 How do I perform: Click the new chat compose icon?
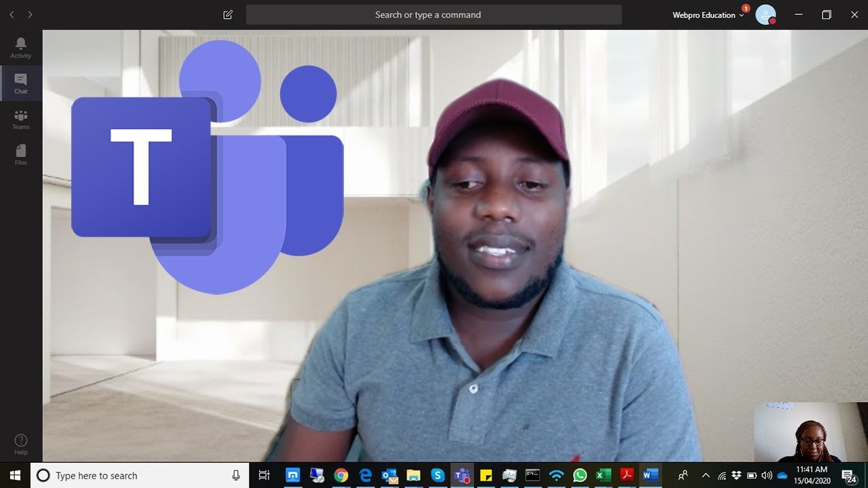(x=228, y=15)
